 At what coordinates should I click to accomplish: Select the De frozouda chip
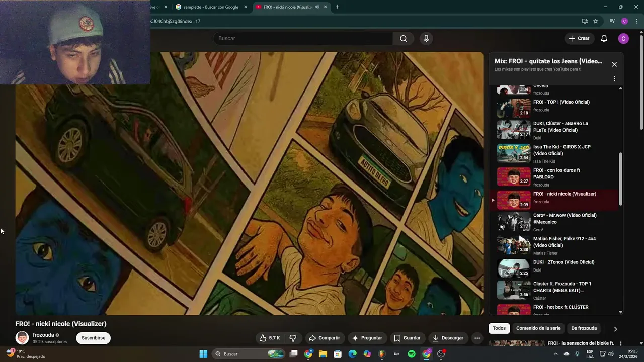click(584, 328)
